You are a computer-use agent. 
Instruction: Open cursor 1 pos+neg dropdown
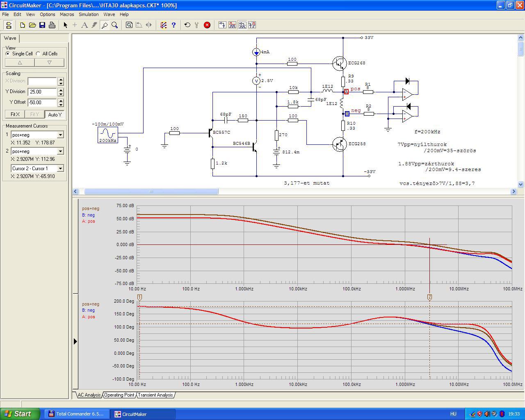(60, 135)
